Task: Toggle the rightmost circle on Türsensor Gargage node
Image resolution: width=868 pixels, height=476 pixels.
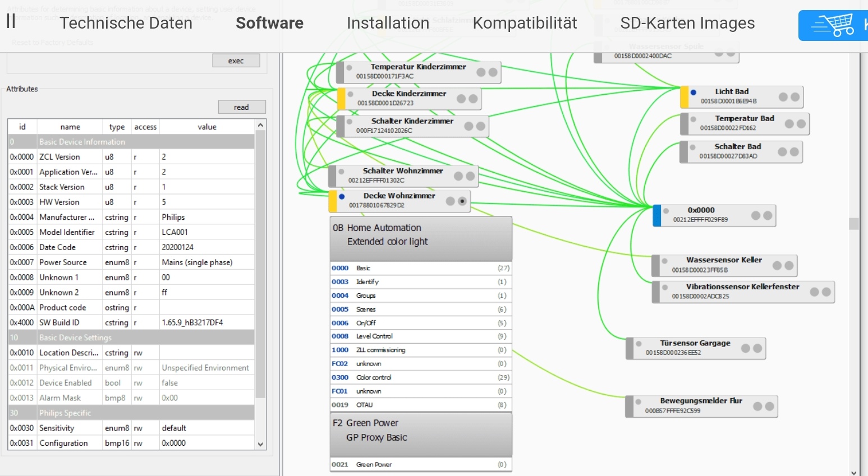Action: tap(757, 348)
